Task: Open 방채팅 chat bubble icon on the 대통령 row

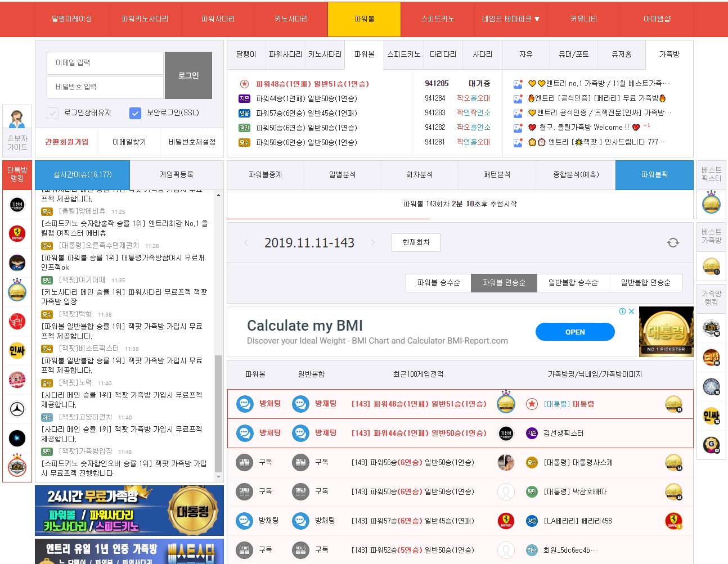Action: 245,404
